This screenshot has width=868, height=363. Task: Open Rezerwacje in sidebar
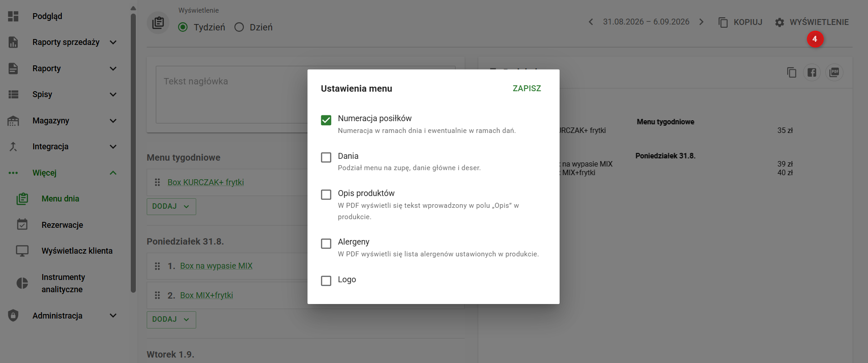(x=62, y=225)
